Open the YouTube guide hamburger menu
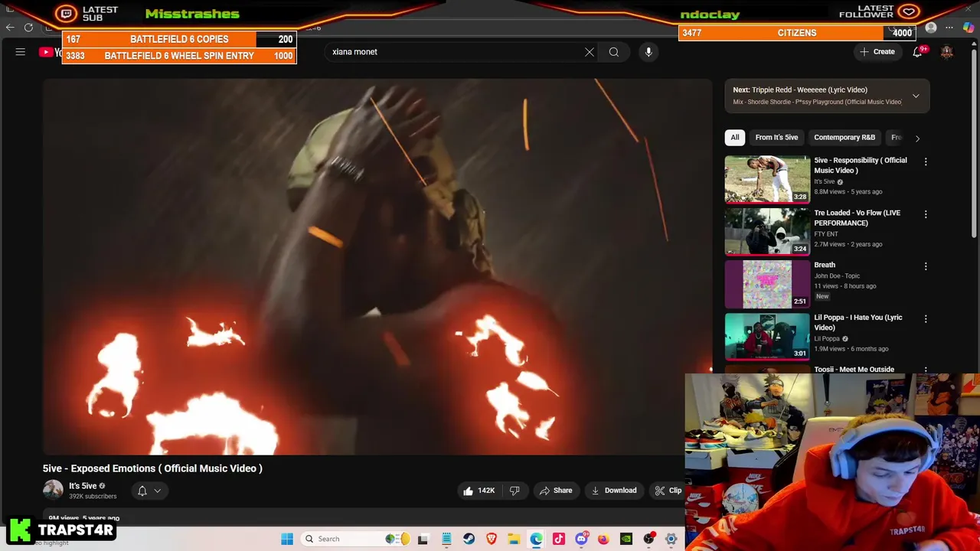The height and width of the screenshot is (551, 980). tap(21, 52)
